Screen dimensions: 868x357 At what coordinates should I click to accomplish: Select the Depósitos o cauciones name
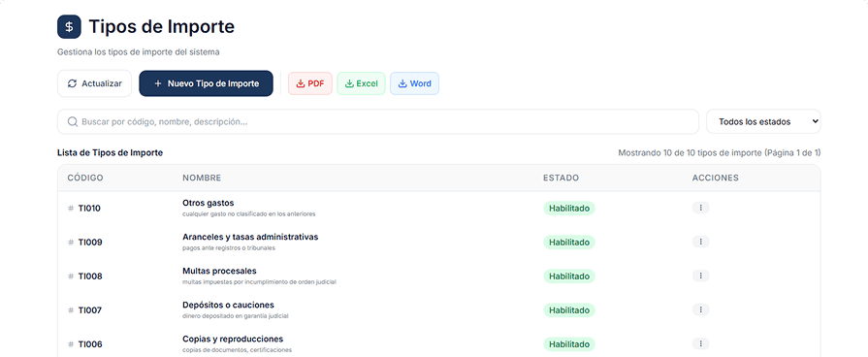click(228, 305)
